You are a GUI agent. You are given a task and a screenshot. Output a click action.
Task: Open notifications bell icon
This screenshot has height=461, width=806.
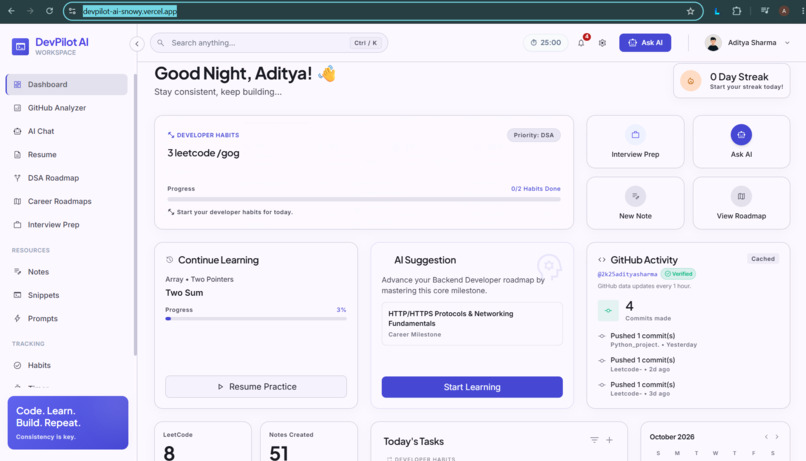tap(581, 43)
